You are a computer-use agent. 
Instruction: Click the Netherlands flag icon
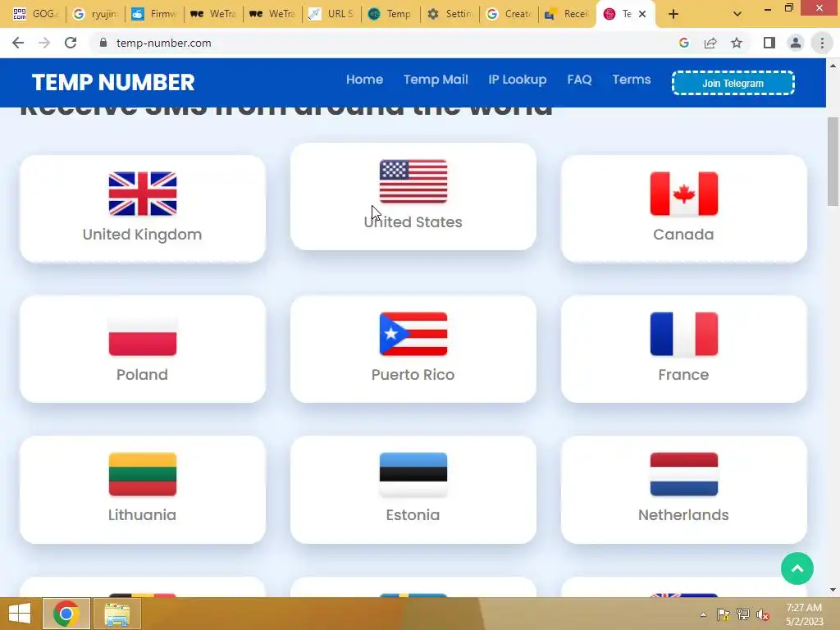683,474
